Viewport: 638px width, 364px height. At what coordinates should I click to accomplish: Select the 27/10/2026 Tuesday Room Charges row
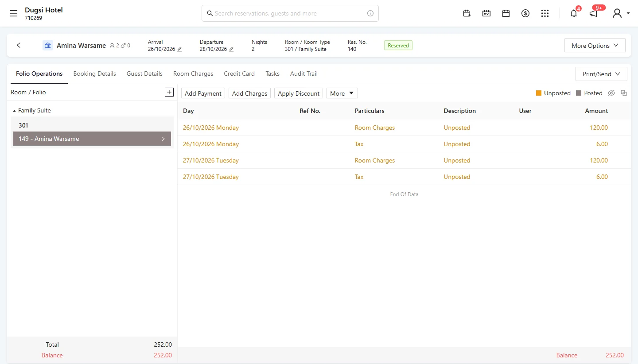click(404, 160)
